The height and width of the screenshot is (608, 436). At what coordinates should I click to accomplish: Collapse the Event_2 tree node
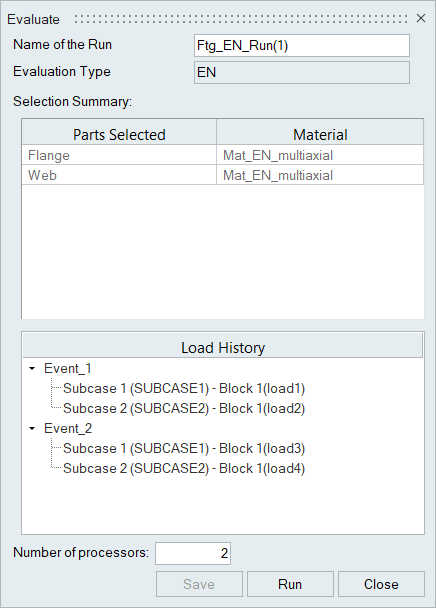(32, 428)
